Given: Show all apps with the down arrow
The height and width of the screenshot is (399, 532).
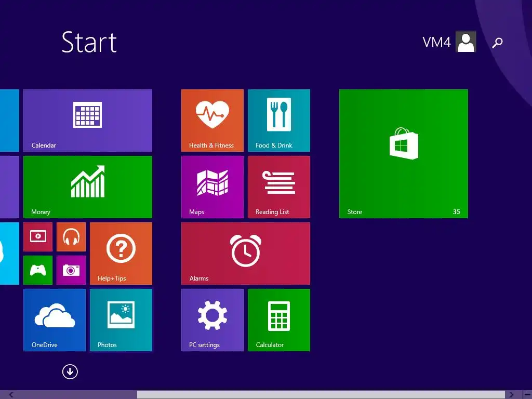Looking at the screenshot, I should (70, 372).
